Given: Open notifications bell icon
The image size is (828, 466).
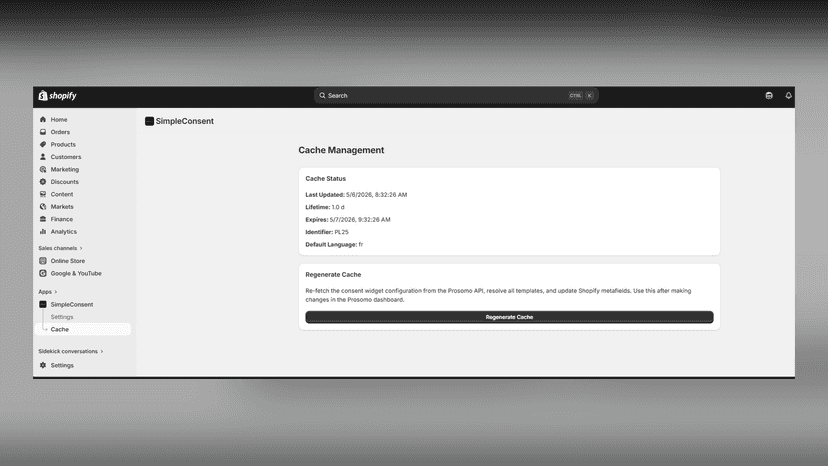Looking at the screenshot, I should (x=788, y=96).
